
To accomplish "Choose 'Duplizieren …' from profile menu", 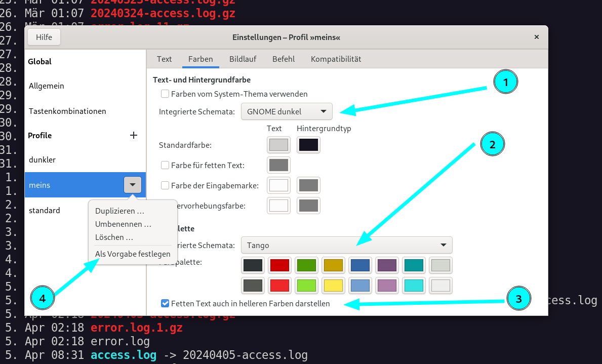I will click(x=120, y=211).
